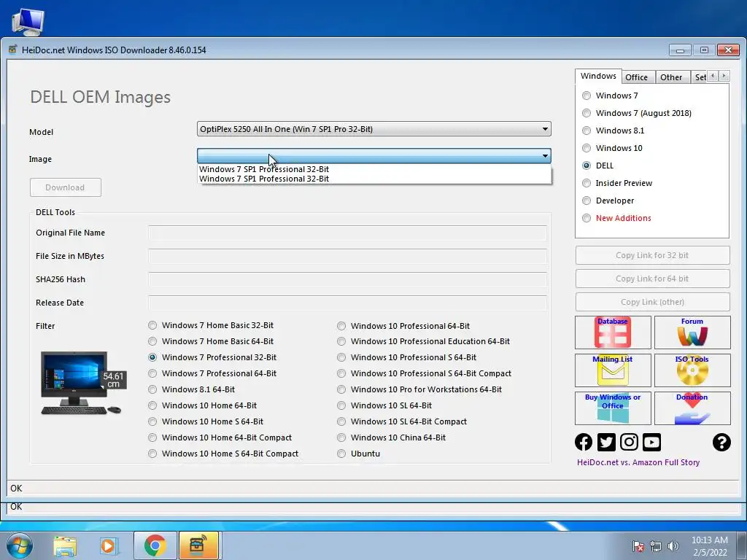Image resolution: width=747 pixels, height=560 pixels.
Task: Click the Download button
Action: tap(65, 187)
